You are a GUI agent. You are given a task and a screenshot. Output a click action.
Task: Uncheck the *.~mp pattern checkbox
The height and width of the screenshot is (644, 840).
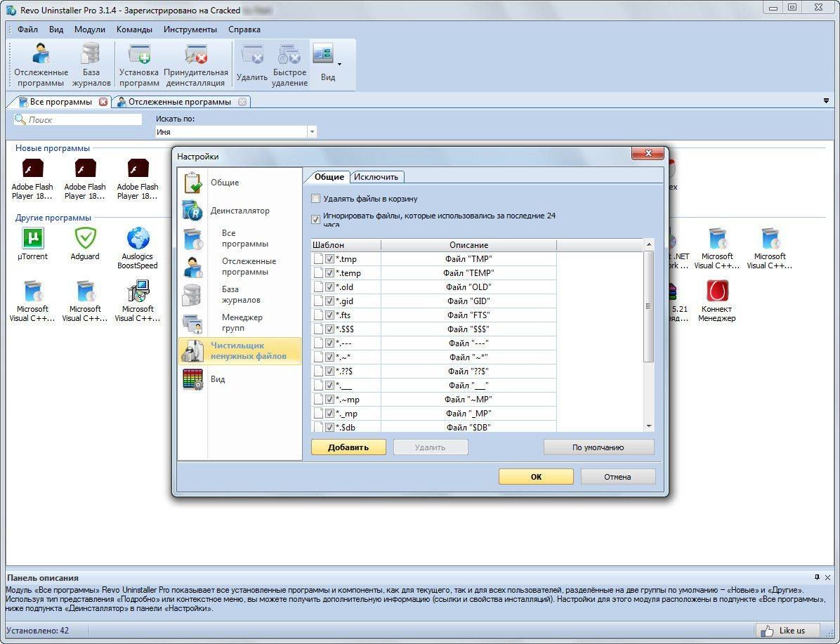coord(329,399)
